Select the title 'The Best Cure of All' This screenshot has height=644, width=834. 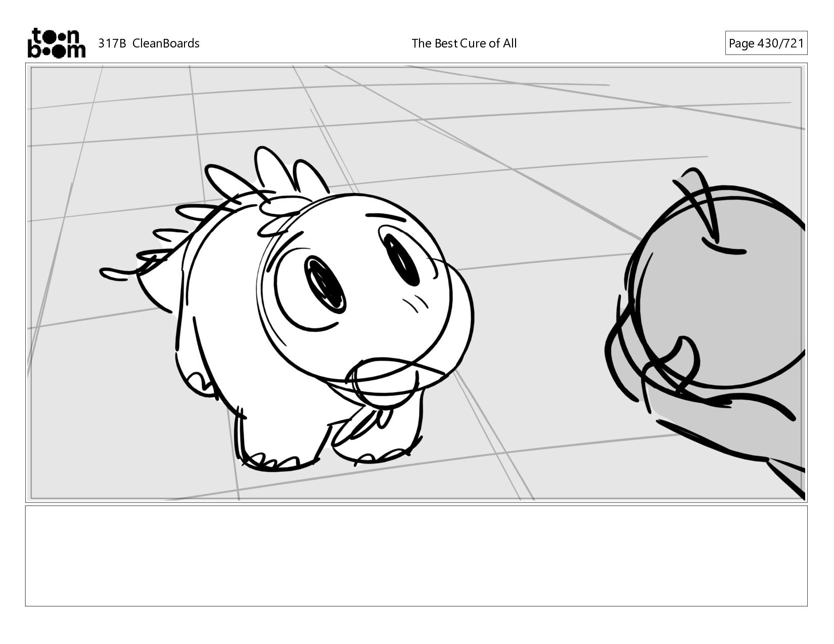pyautogui.click(x=464, y=43)
